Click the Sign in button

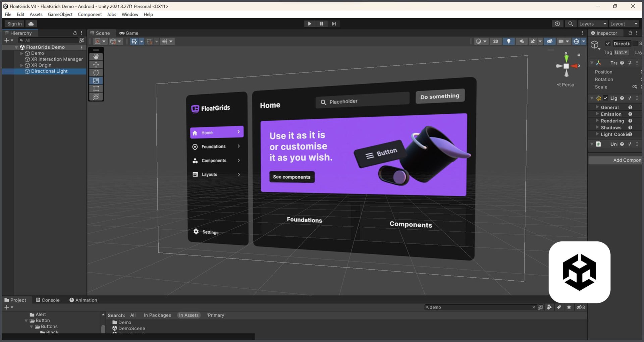coord(14,24)
